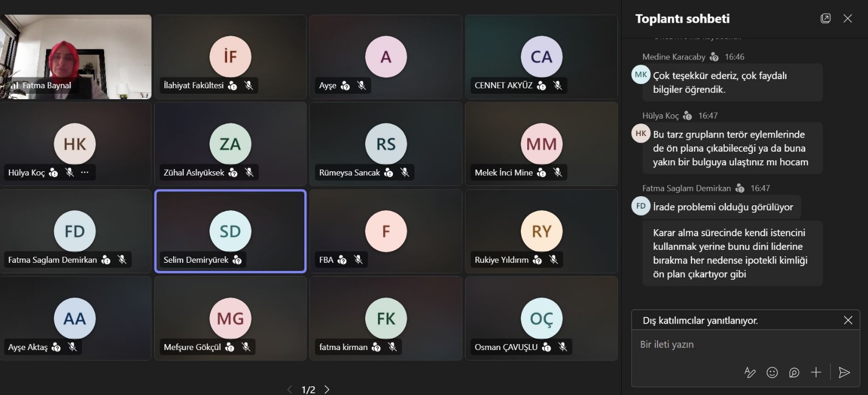Click the MK avatar in chat
Viewport: 868px width, 395px height.
(641, 75)
